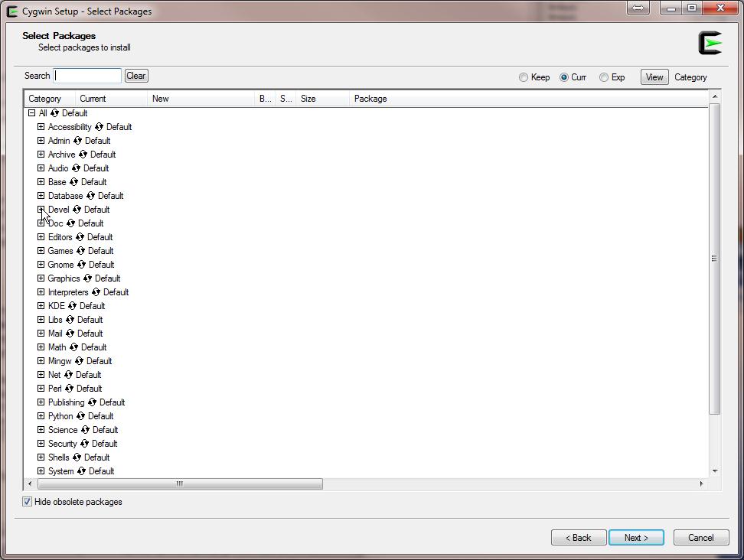Cycle install action icon next to Base

coord(73,182)
